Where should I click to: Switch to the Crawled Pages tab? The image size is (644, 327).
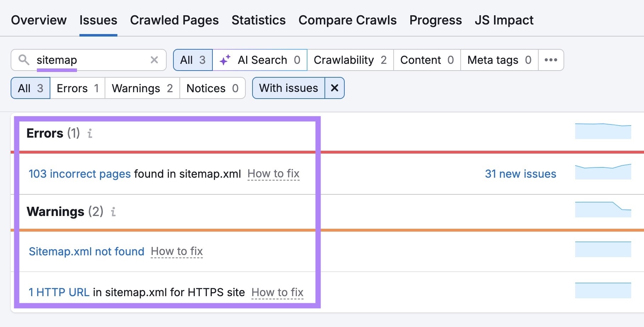coord(174,20)
